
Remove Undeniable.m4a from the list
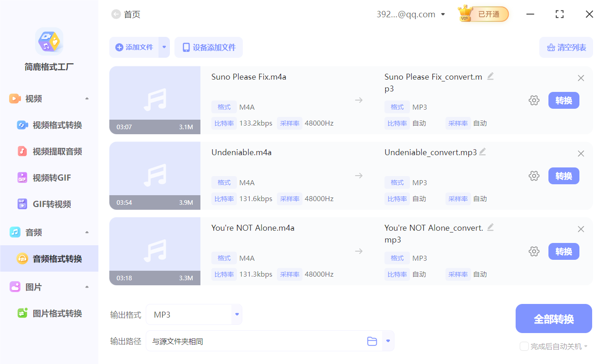point(581,153)
